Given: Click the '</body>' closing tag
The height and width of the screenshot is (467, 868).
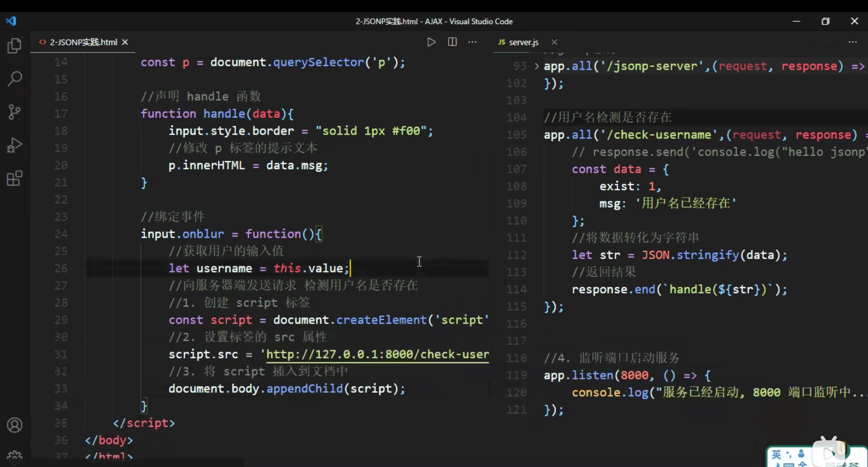Looking at the screenshot, I should coord(109,440).
